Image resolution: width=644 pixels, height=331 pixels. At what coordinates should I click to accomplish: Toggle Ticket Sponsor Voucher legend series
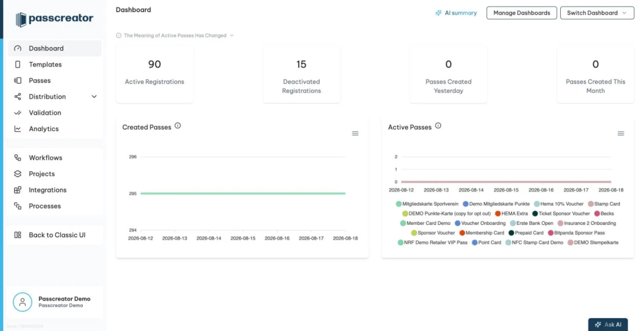[x=561, y=214]
